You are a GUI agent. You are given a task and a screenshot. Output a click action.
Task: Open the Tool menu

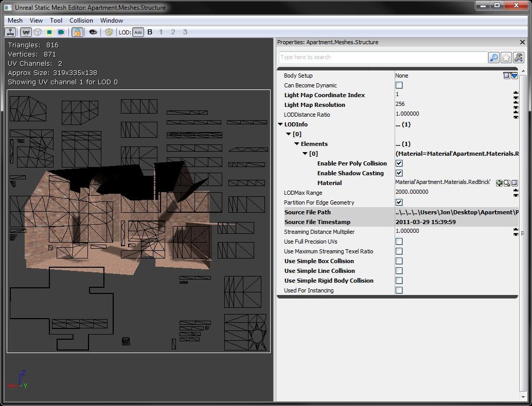(56, 21)
